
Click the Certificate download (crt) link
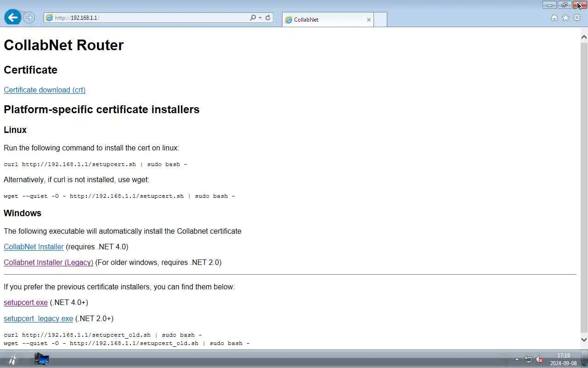[x=45, y=90]
